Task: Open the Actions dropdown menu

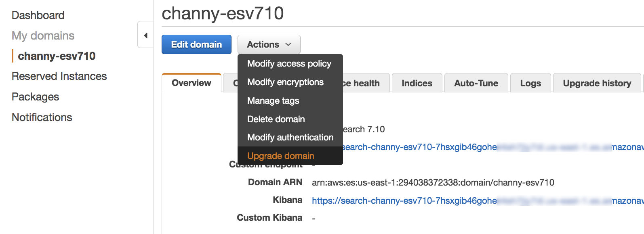Action: [269, 44]
